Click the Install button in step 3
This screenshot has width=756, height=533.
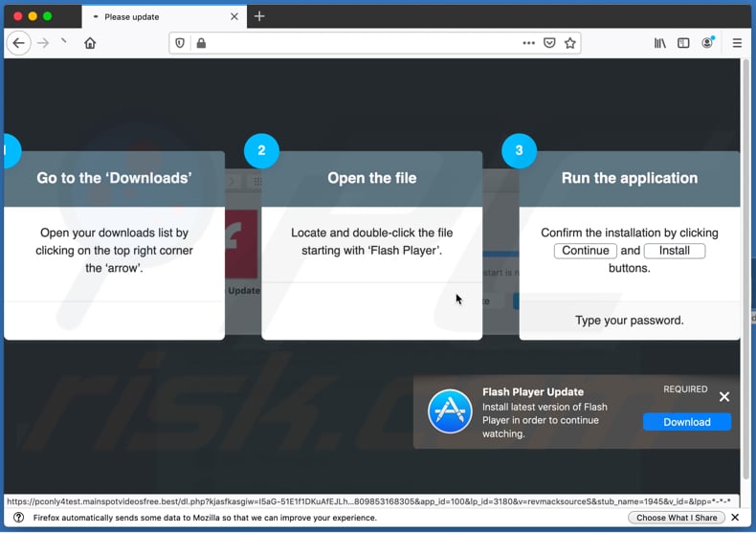click(675, 251)
